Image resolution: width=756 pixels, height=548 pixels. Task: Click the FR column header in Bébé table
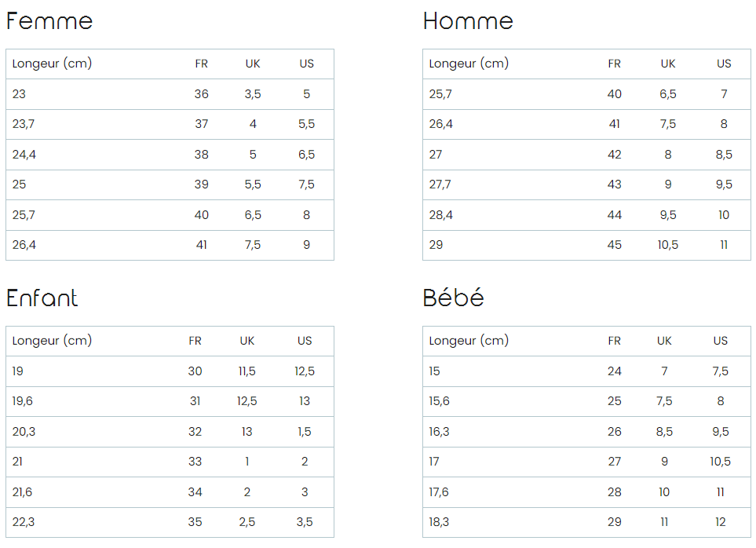tap(614, 341)
